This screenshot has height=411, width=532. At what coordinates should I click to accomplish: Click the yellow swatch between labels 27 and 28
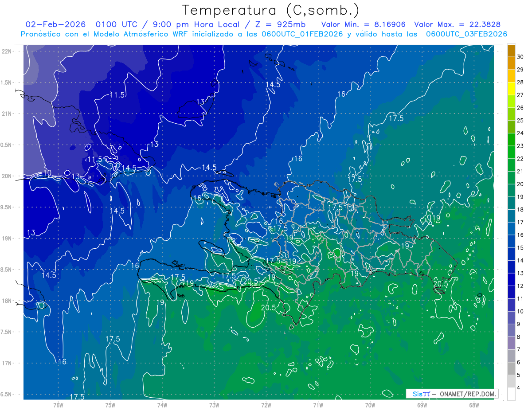coord(511,89)
